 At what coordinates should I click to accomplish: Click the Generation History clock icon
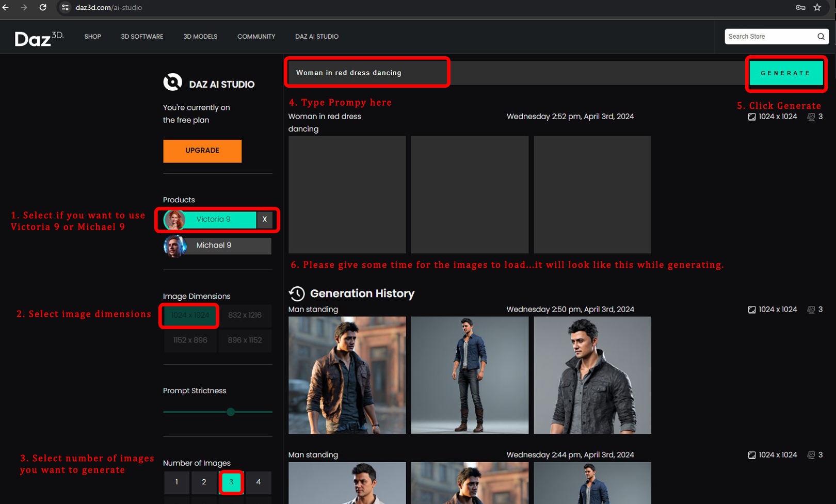pyautogui.click(x=297, y=294)
